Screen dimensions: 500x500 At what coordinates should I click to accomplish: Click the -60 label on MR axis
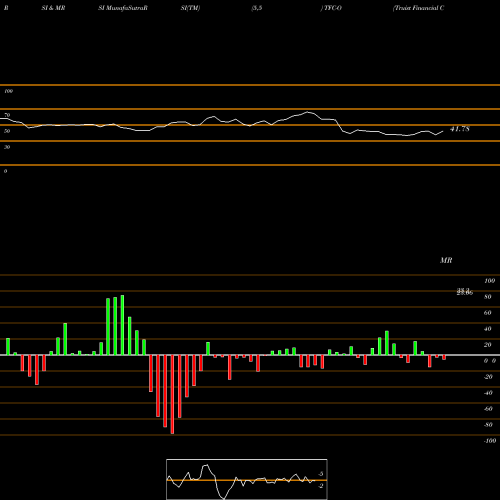(488, 409)
